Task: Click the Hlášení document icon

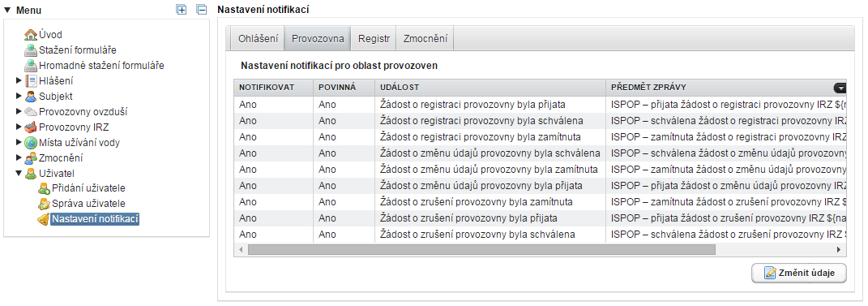Action: [x=31, y=81]
